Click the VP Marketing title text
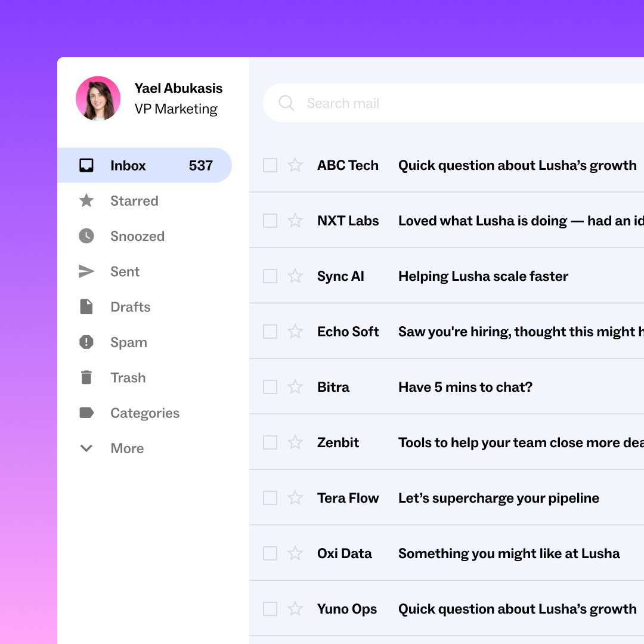Image resolution: width=644 pixels, height=644 pixels. coord(176,109)
